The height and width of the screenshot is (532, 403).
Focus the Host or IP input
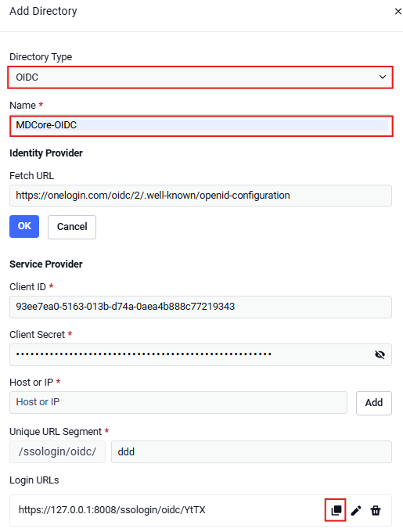click(x=178, y=402)
